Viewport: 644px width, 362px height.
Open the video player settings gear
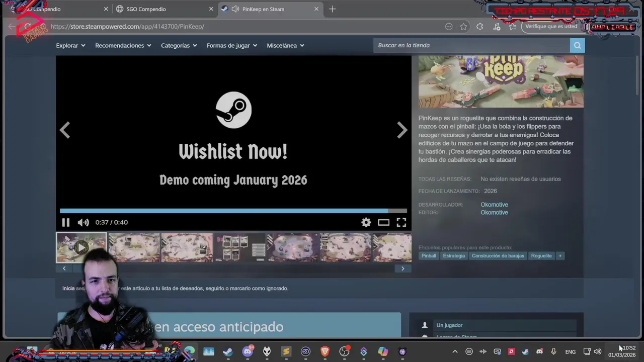click(x=366, y=222)
